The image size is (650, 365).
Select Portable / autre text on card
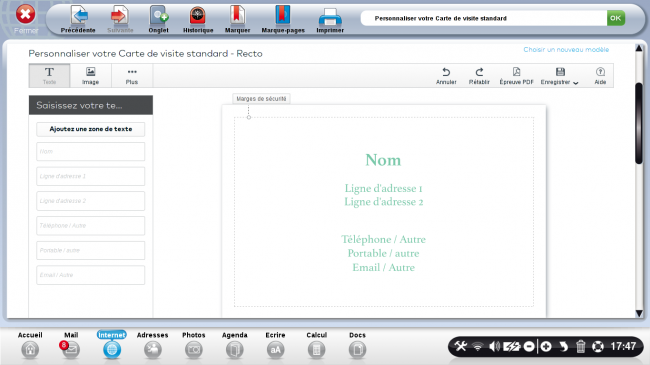[383, 253]
